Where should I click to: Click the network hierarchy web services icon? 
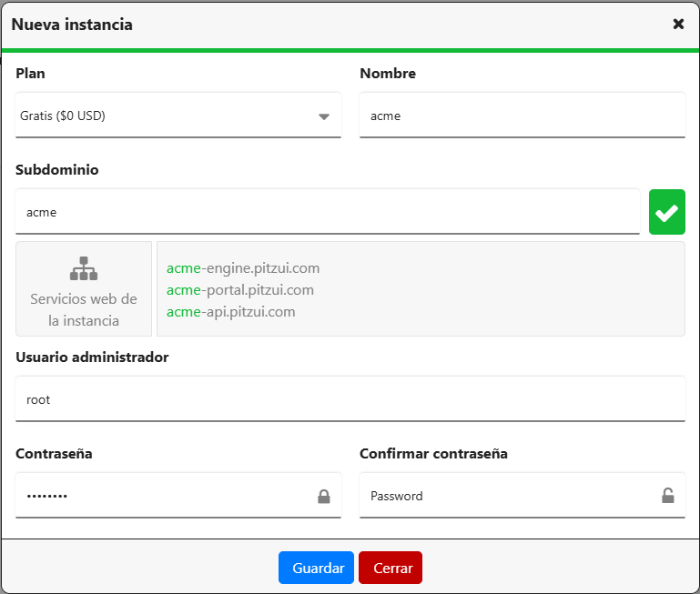click(84, 268)
